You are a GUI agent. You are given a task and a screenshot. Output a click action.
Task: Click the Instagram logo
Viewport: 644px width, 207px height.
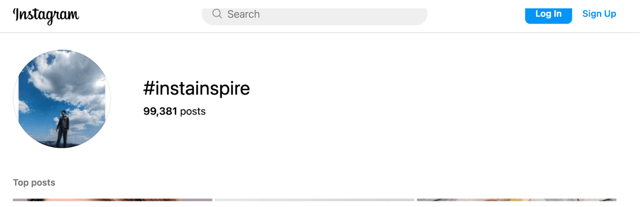coord(46,15)
